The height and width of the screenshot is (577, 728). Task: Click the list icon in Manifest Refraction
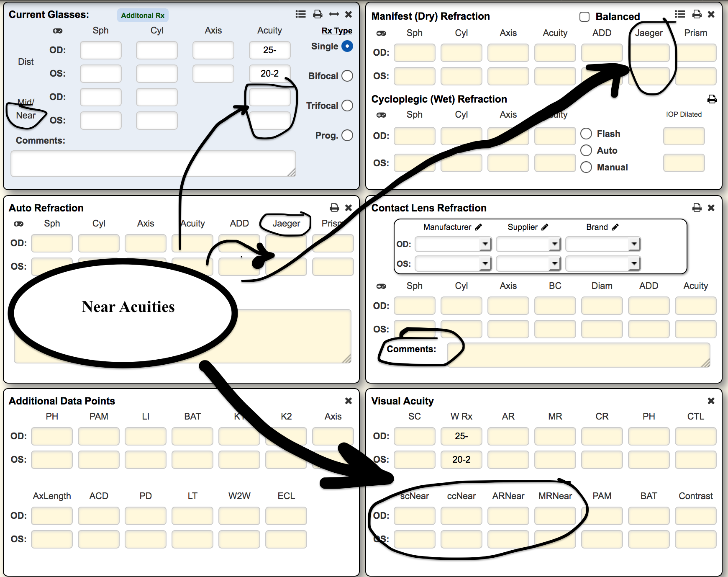(x=680, y=14)
